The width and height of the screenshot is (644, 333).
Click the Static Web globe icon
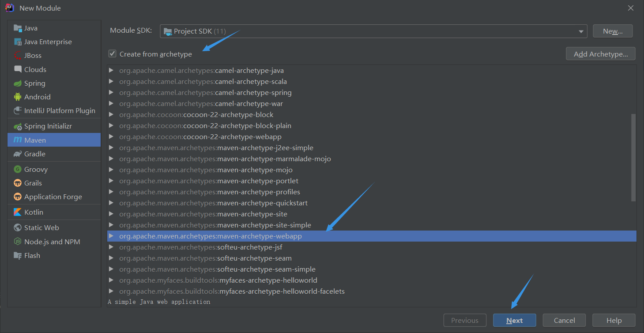18,227
